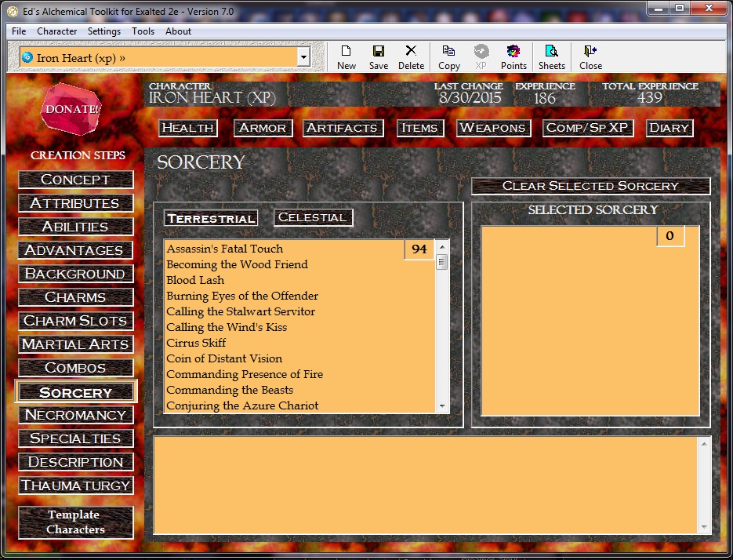The height and width of the screenshot is (560, 733).
Task: Select the Sorcery creation step
Action: point(76,392)
